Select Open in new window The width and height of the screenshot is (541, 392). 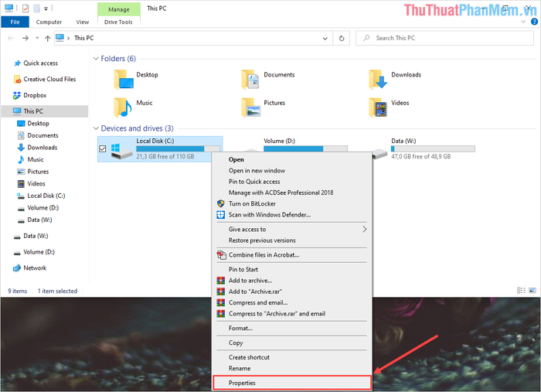(292, 170)
